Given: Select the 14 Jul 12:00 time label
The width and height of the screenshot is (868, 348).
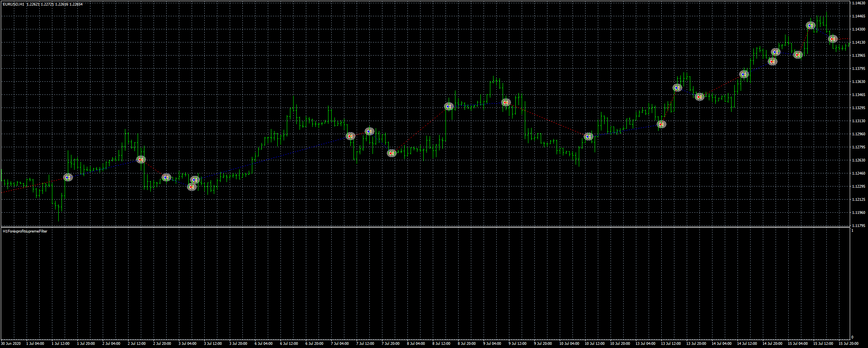Looking at the screenshot, I should coord(747,344).
